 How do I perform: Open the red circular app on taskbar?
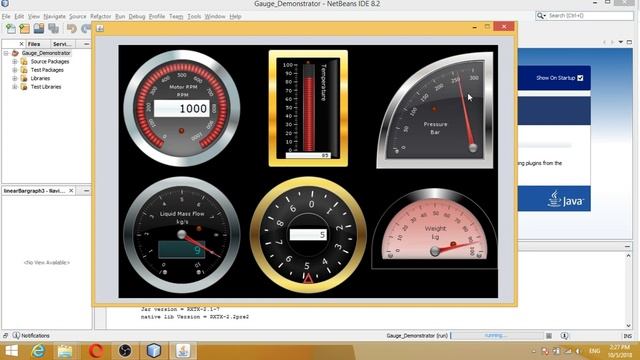click(x=96, y=351)
